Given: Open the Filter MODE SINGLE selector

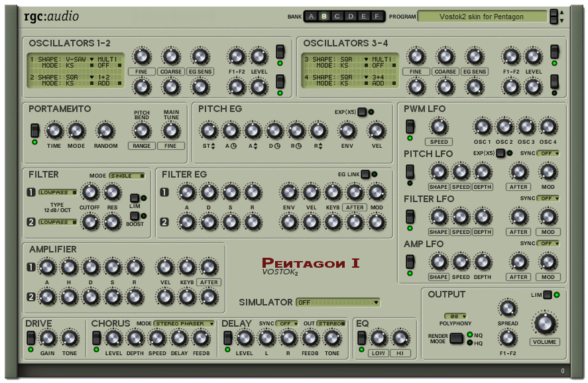Looking at the screenshot, I should 127,176.
